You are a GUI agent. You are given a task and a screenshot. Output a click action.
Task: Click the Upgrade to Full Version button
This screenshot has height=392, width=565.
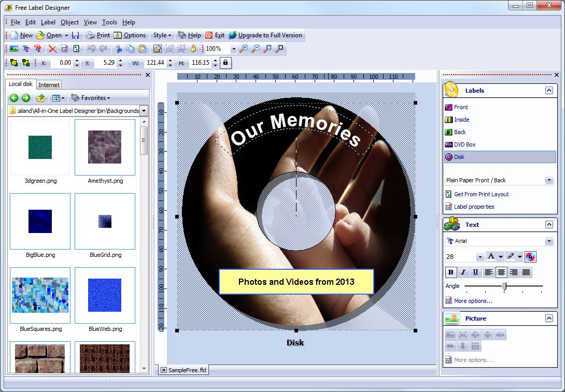coord(266,35)
